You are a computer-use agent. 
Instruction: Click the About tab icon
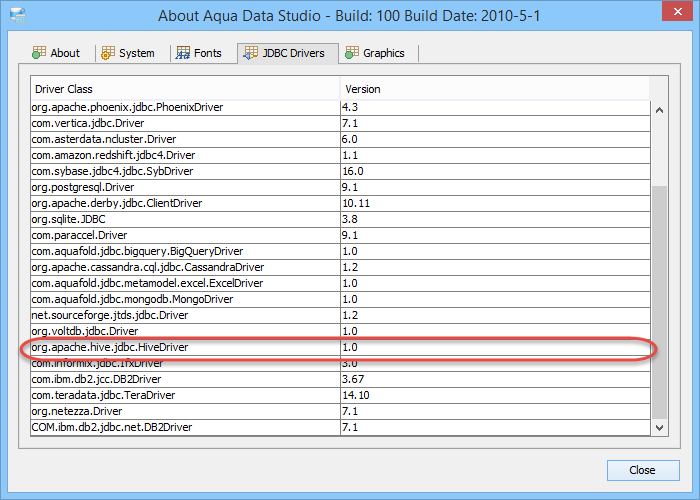coord(39,53)
